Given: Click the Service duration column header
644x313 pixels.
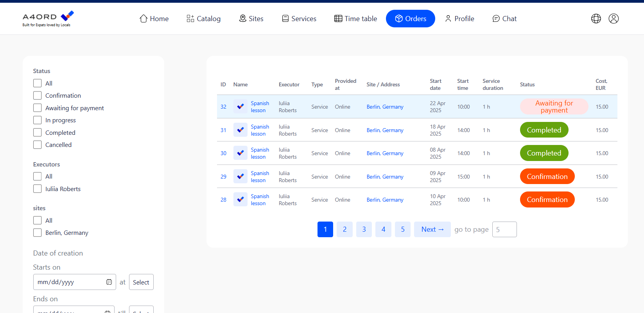Looking at the screenshot, I should pos(493,84).
